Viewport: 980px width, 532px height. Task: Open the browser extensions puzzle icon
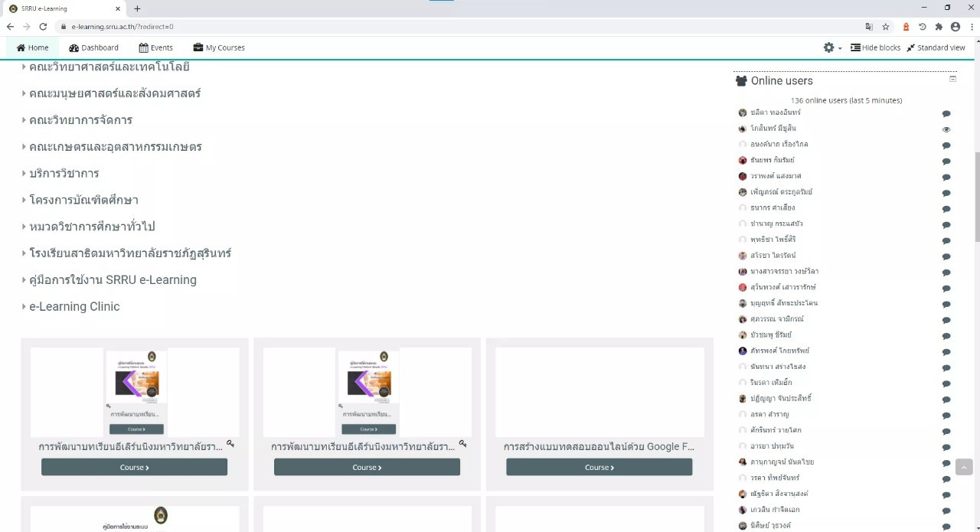pos(939,27)
